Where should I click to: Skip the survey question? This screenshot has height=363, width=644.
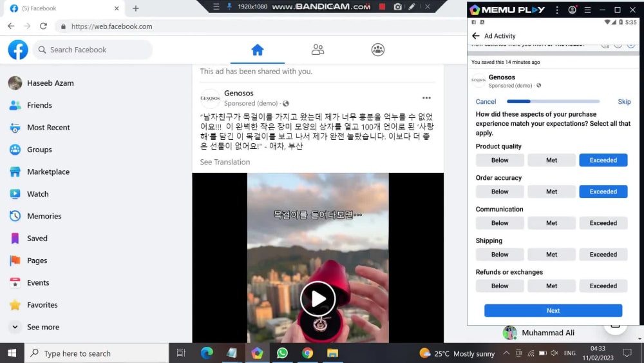coord(624,101)
